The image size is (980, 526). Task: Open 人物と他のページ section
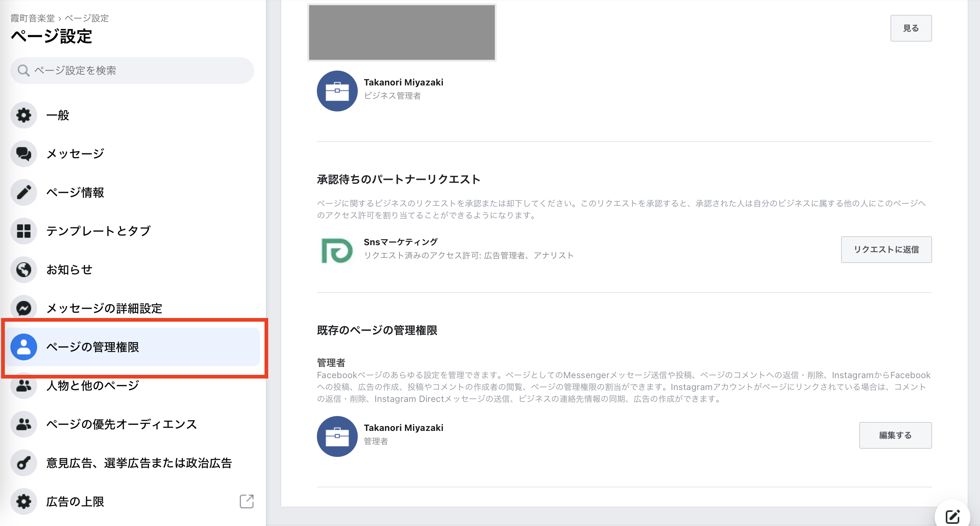[132, 385]
